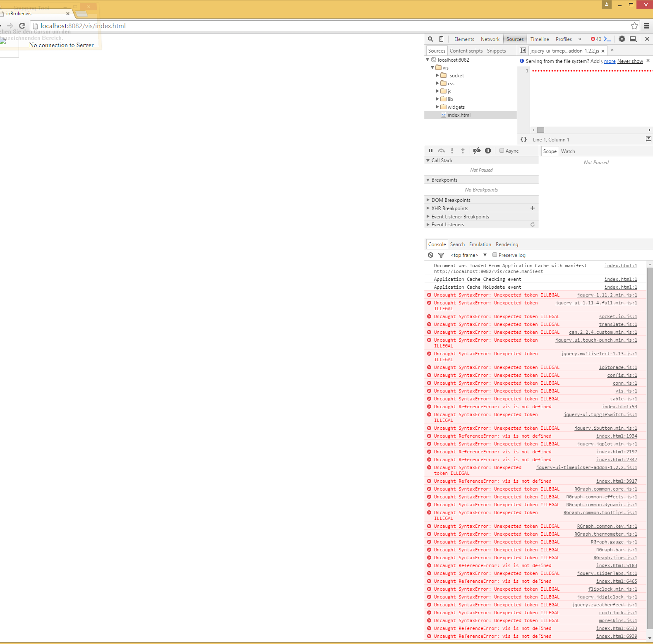
Task: Click the horizontal scrollbar thumb in source editor
Action: (x=540, y=130)
